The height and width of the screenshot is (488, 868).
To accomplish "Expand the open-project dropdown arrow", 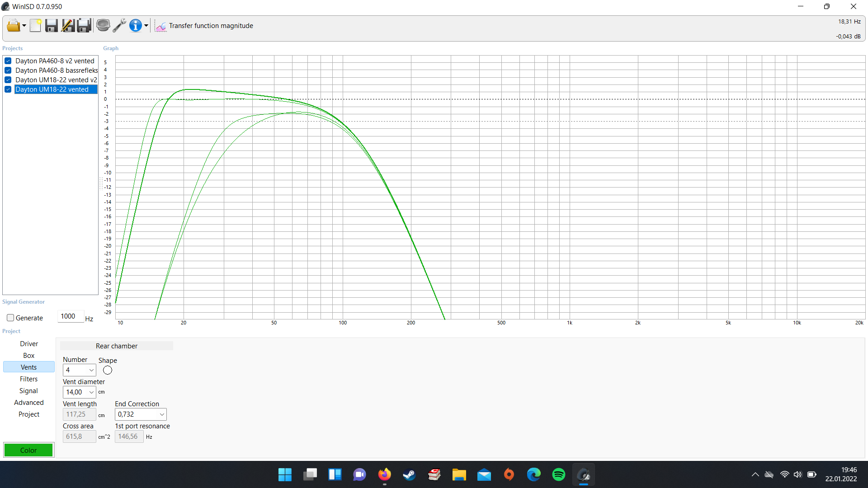I will [x=24, y=26].
